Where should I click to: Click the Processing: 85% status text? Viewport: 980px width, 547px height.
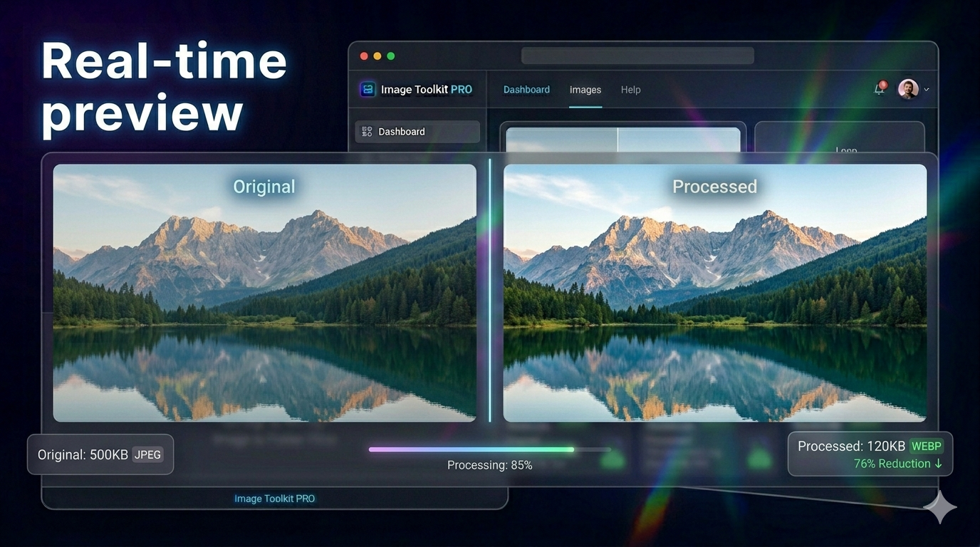(489, 465)
